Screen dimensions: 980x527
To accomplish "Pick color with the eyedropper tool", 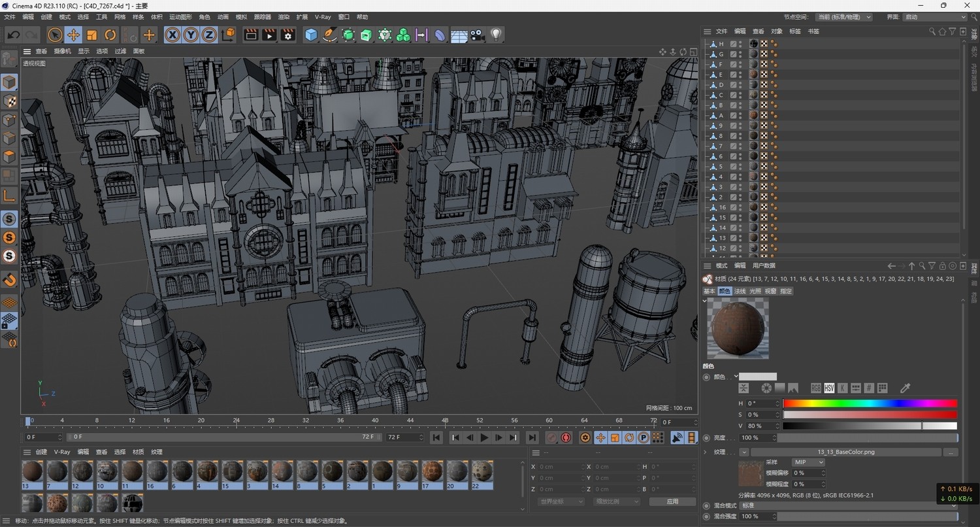I will [905, 388].
